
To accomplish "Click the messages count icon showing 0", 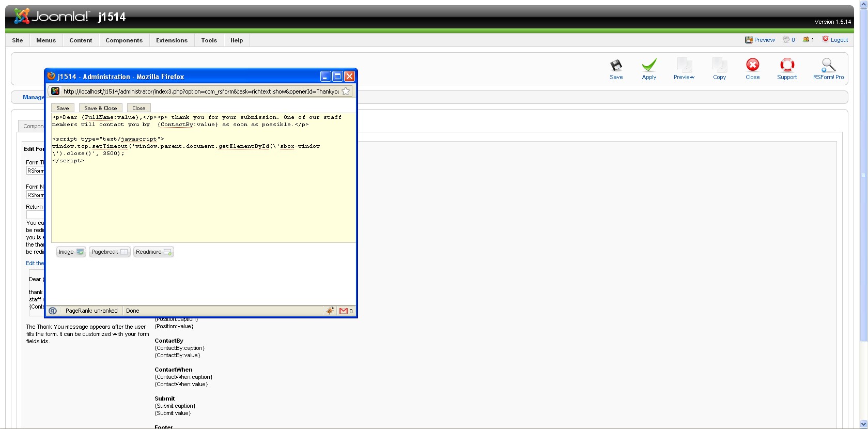I will [789, 40].
